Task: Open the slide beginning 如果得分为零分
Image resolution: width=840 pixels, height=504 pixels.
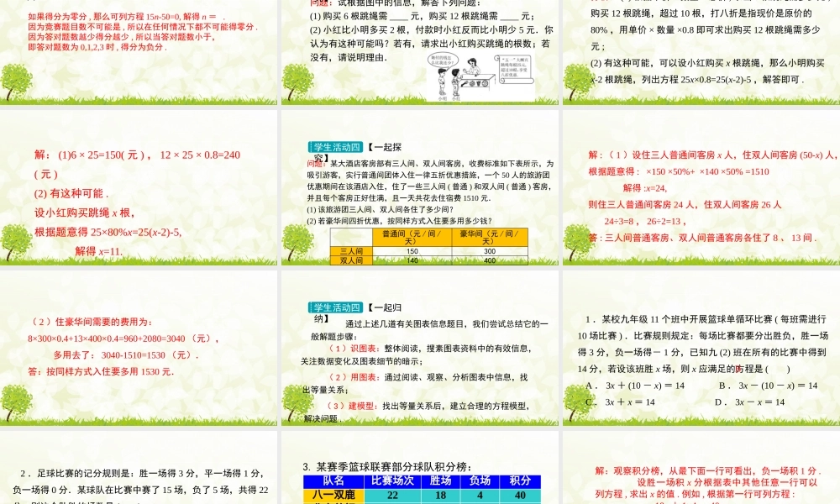Action: (139, 52)
